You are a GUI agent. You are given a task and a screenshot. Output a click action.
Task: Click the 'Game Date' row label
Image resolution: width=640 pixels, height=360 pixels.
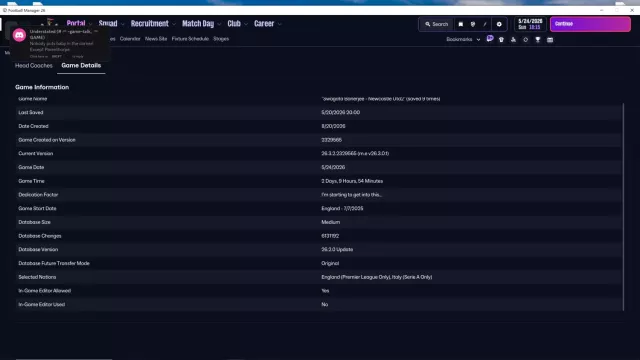point(31,167)
